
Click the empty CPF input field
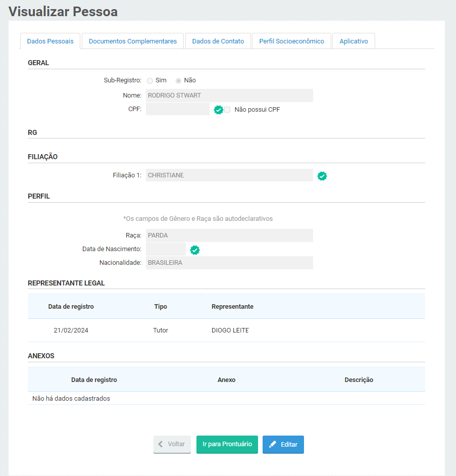pyautogui.click(x=177, y=109)
